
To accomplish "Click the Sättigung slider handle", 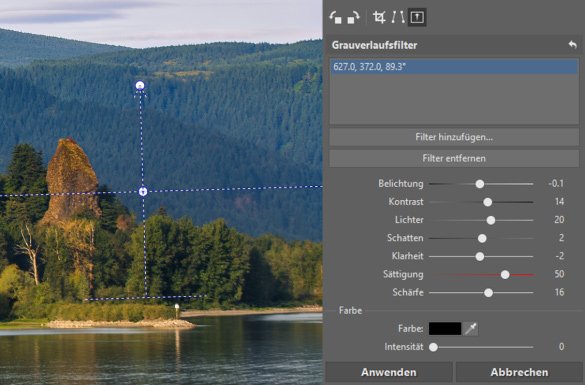I will (505, 275).
